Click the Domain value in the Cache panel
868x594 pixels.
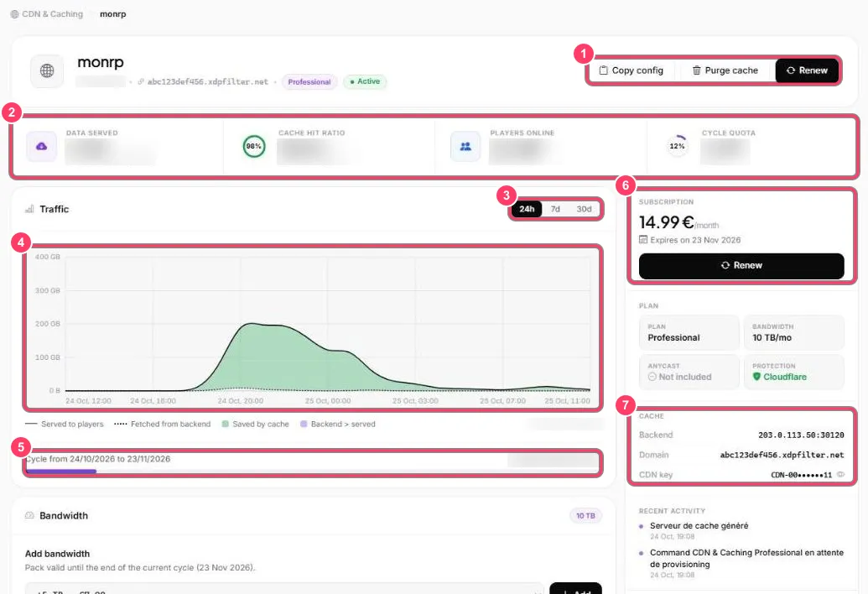coord(782,455)
